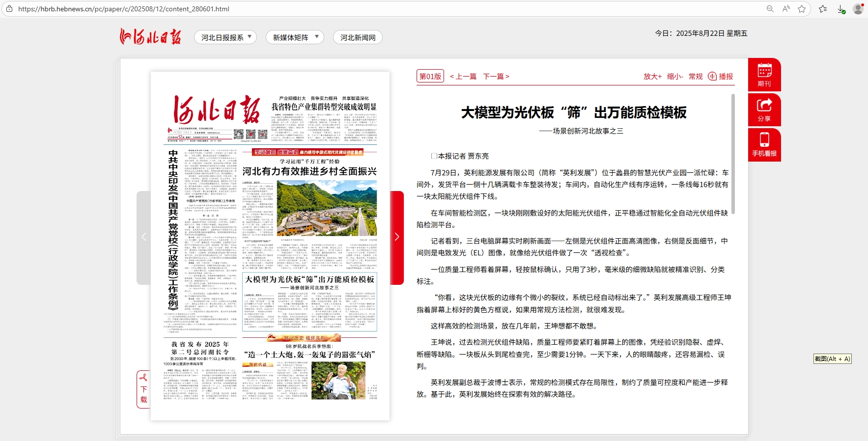Shrink text with 缩小-

[x=675, y=76]
